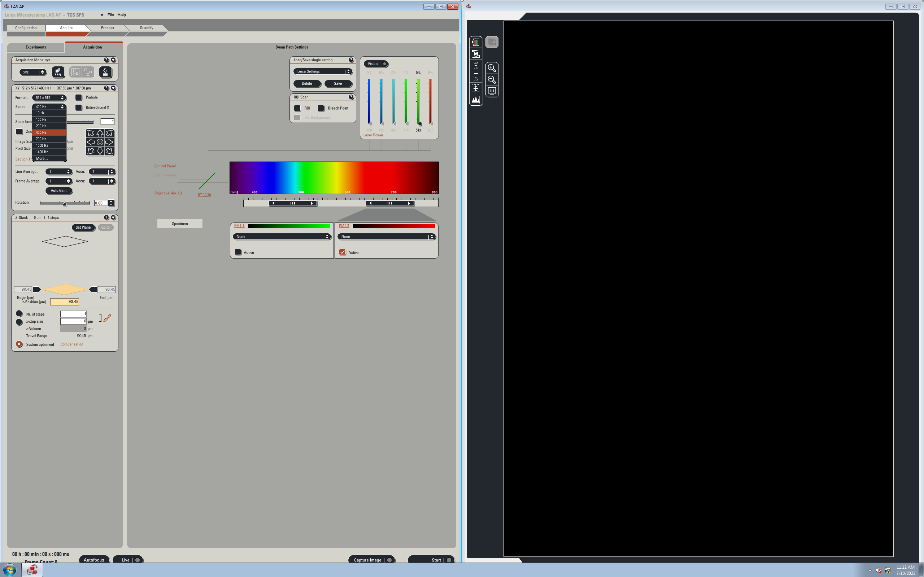
Task: Click the pan up arrow icon
Action: pyautogui.click(x=100, y=133)
